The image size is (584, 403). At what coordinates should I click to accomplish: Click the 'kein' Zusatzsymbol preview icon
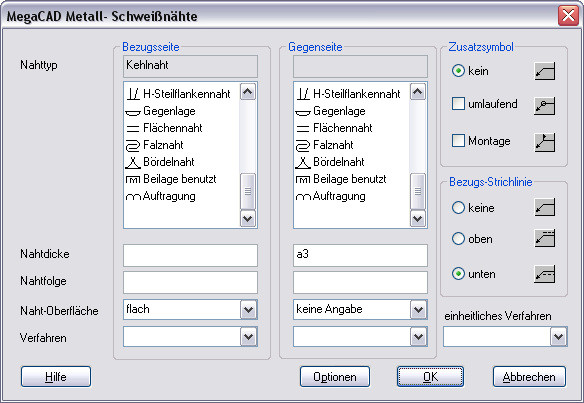pos(545,71)
